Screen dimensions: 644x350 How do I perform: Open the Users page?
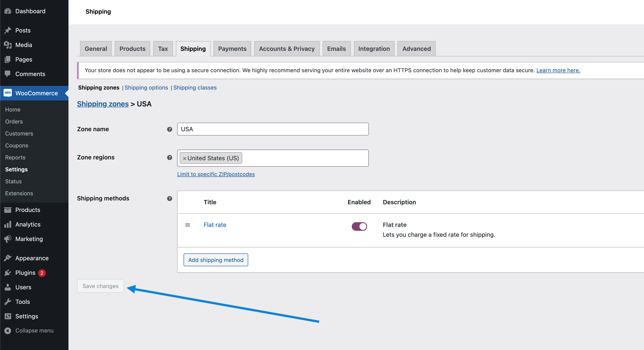tap(23, 287)
